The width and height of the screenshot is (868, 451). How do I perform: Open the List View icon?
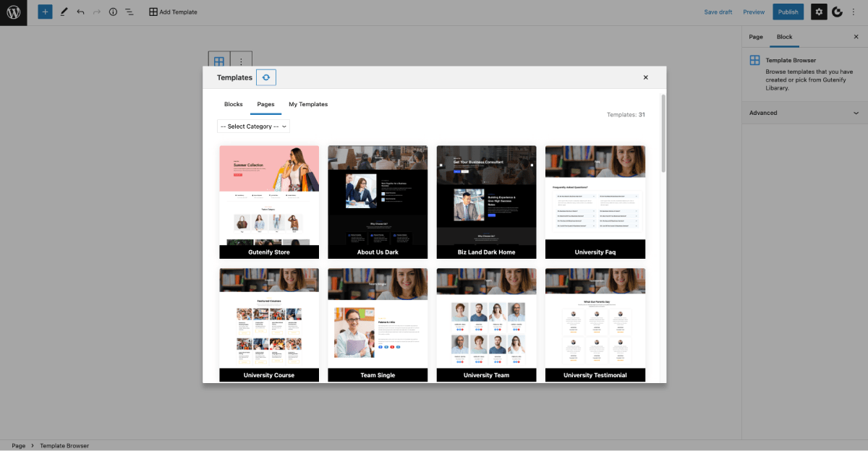pyautogui.click(x=129, y=12)
